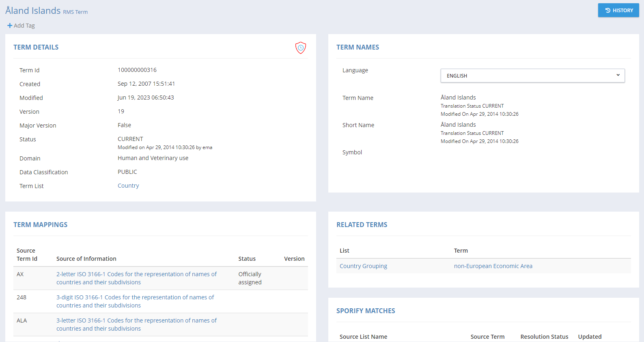Click the Resolution Status column header

point(544,337)
